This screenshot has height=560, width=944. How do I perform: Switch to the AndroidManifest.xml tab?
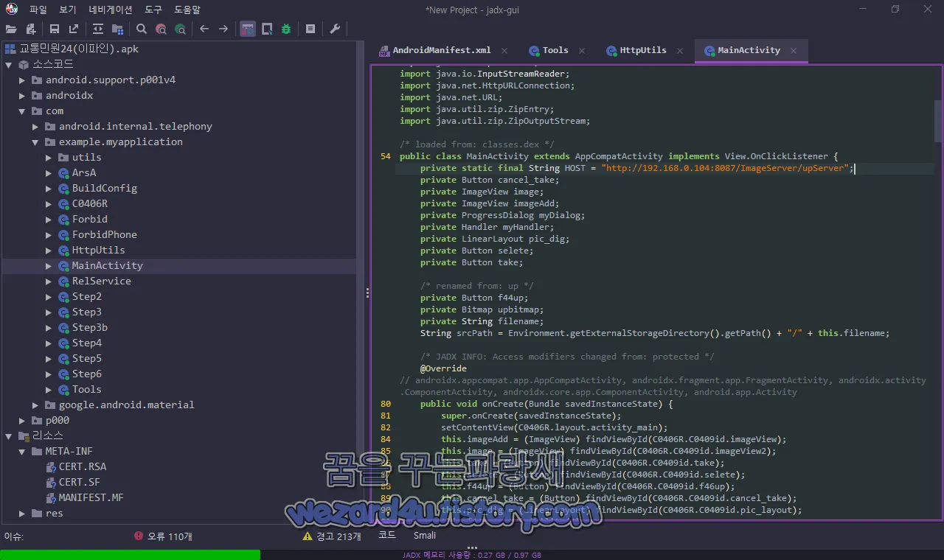click(441, 50)
